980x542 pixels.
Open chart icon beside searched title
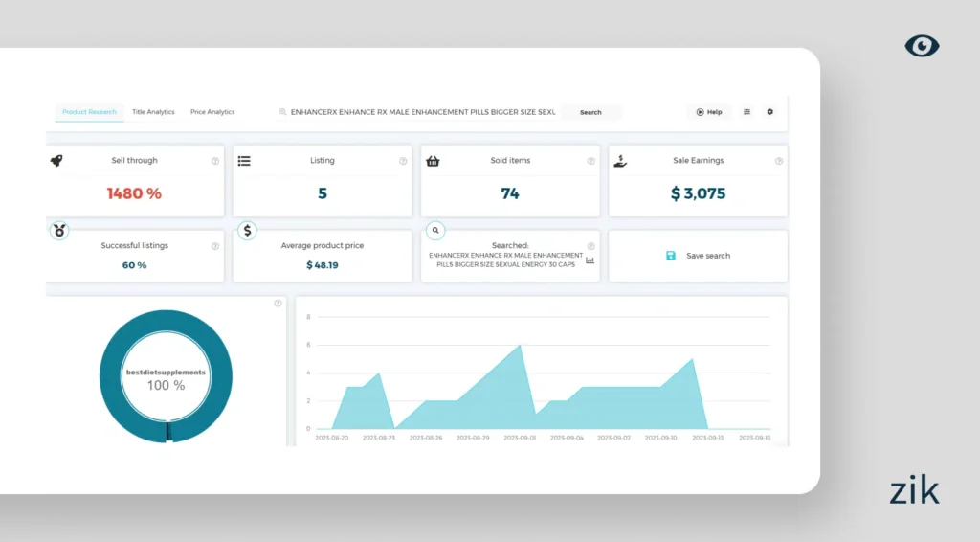tap(590, 260)
